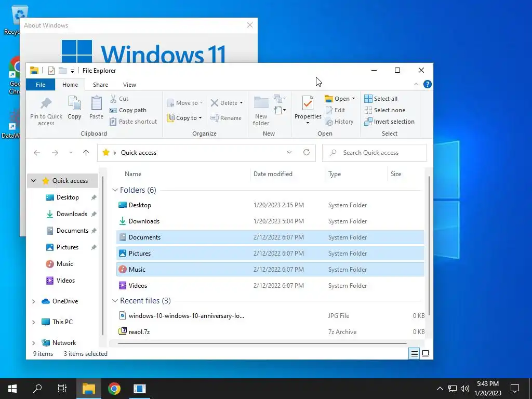Click the horizontal scrollbar in file list

[262, 343]
